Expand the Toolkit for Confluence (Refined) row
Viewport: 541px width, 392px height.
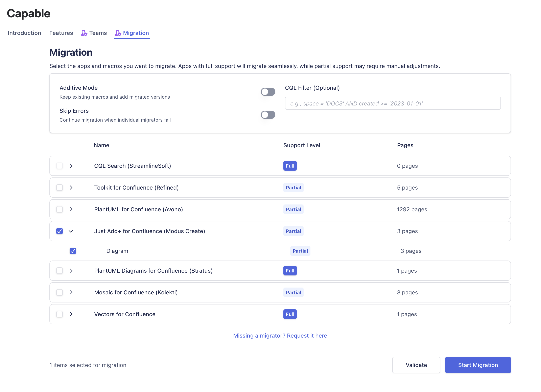tap(71, 188)
